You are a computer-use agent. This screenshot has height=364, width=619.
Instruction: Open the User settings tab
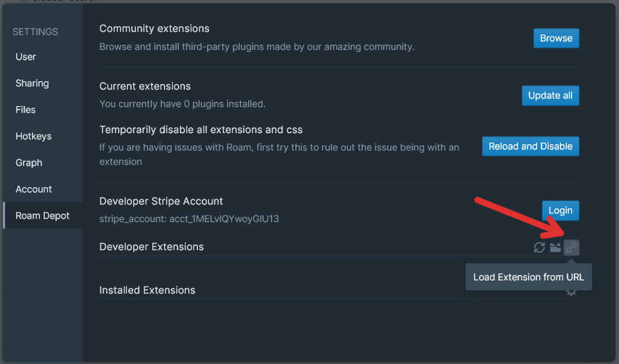[x=26, y=57]
